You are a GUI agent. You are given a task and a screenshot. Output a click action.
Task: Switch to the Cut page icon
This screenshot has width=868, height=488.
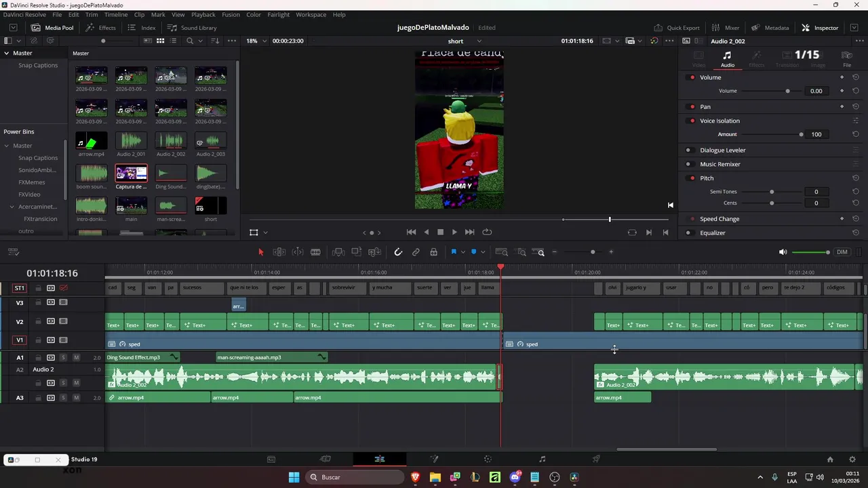click(325, 459)
